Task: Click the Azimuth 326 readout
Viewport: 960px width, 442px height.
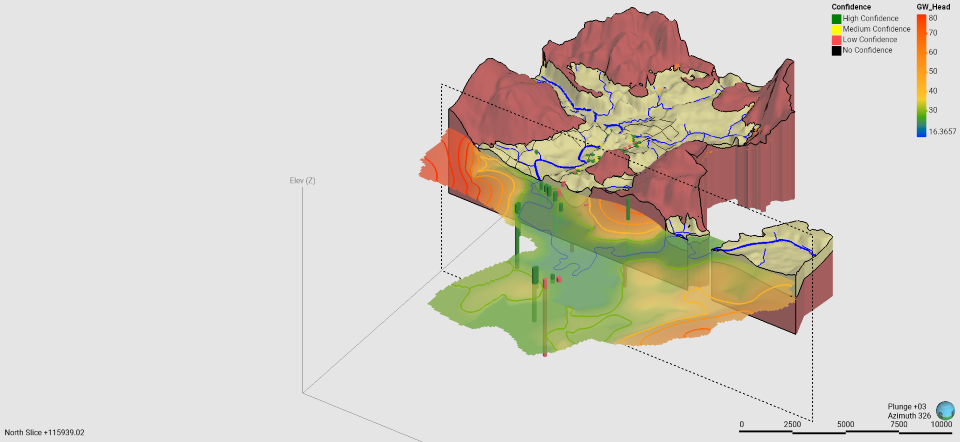Action: click(x=908, y=415)
